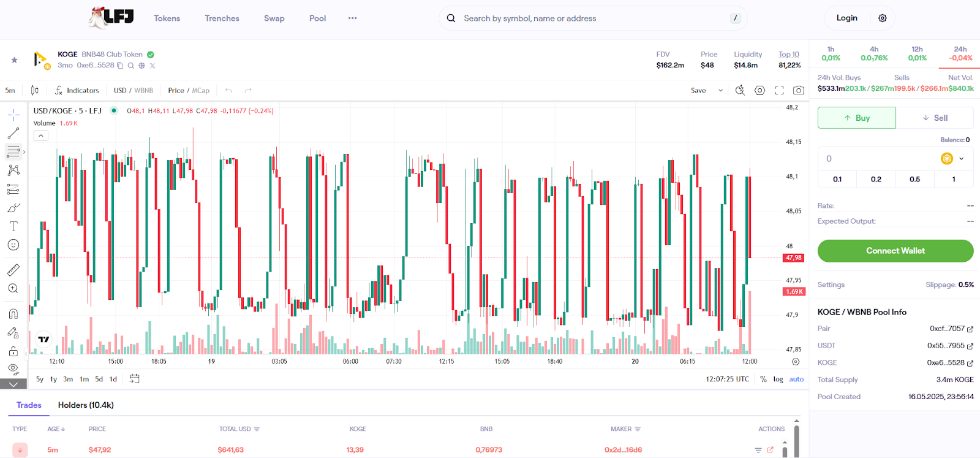Change the 5m chart interval
The width and height of the screenshot is (980, 458).
pyautogui.click(x=10, y=90)
